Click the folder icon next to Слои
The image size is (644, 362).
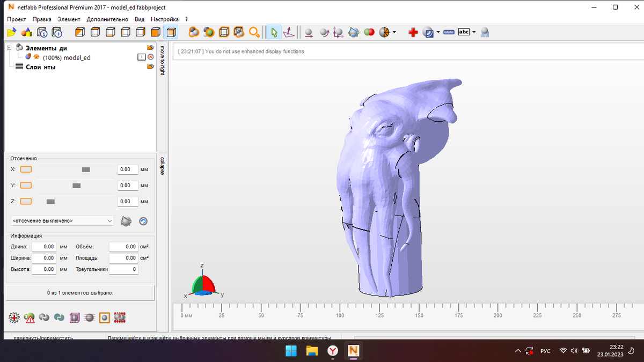pos(150,67)
